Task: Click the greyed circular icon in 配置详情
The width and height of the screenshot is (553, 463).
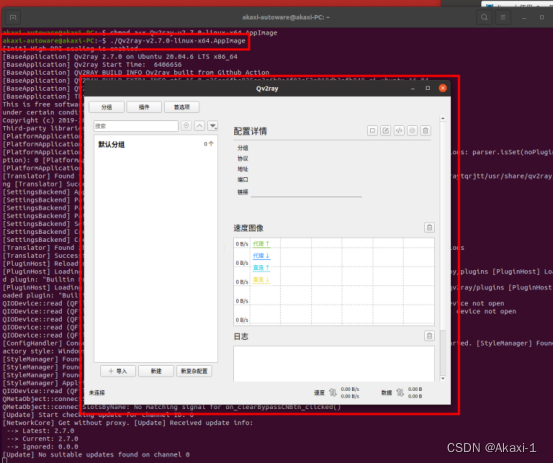Action: [x=412, y=131]
